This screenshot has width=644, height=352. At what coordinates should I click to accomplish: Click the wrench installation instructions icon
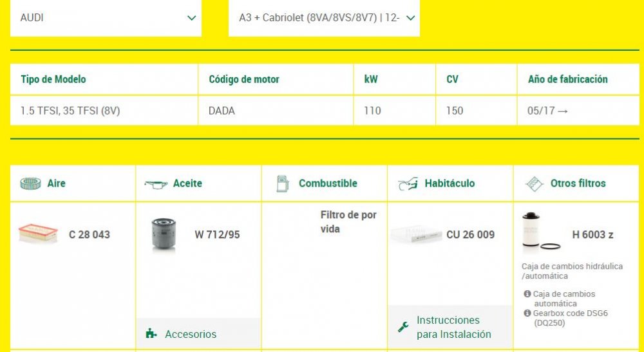(403, 327)
